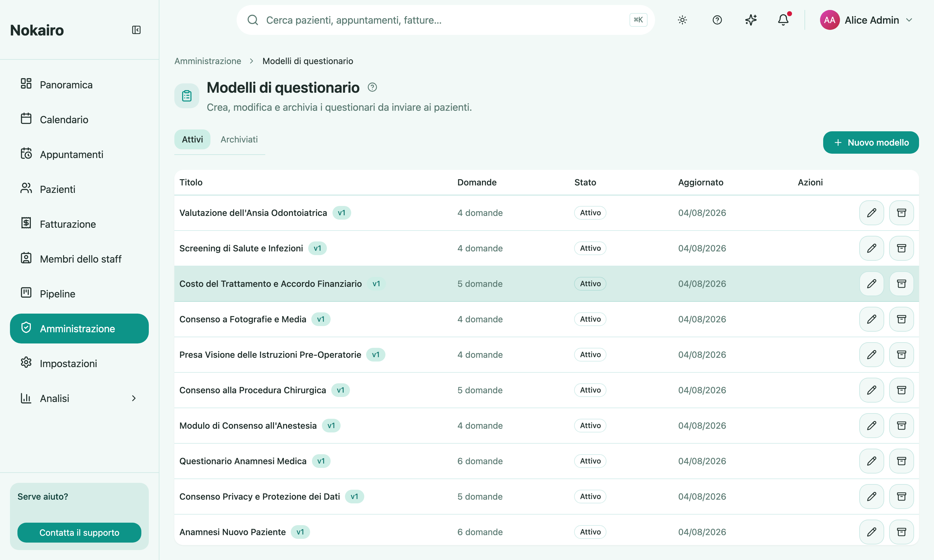Open help via the question mark icon in top bar
The width and height of the screenshot is (934, 560).
717,20
